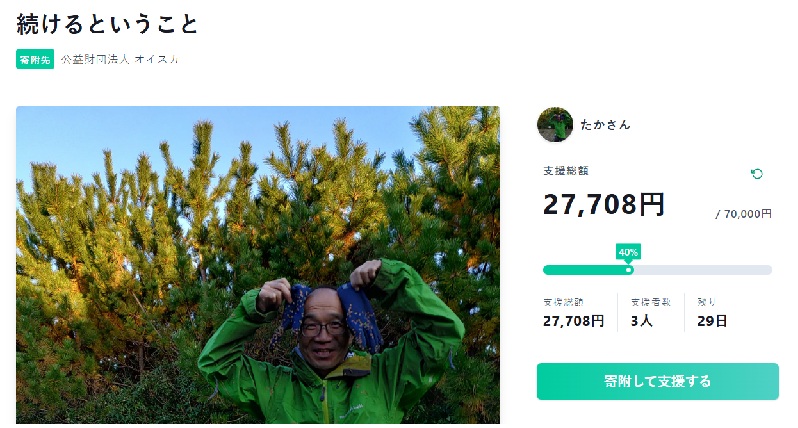798x428 pixels.
Task: Open the 公益財団法人 オイスカ organization link
Action: coord(120,60)
